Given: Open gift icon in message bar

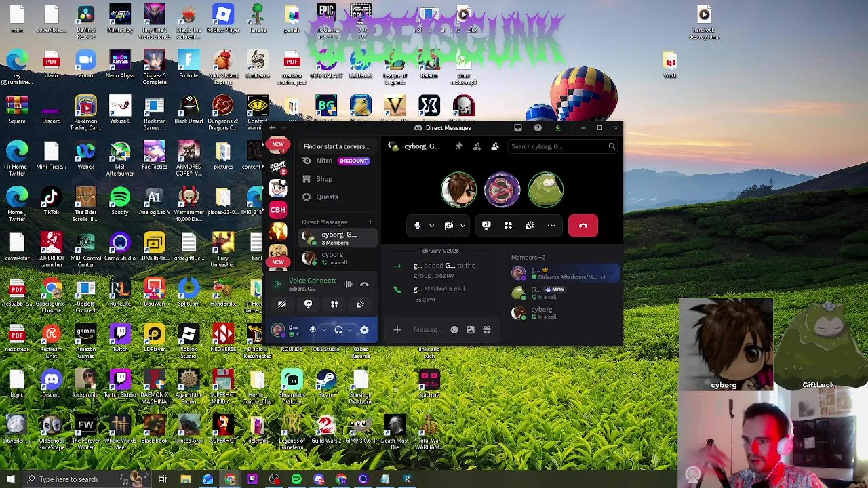Looking at the screenshot, I should [x=487, y=330].
